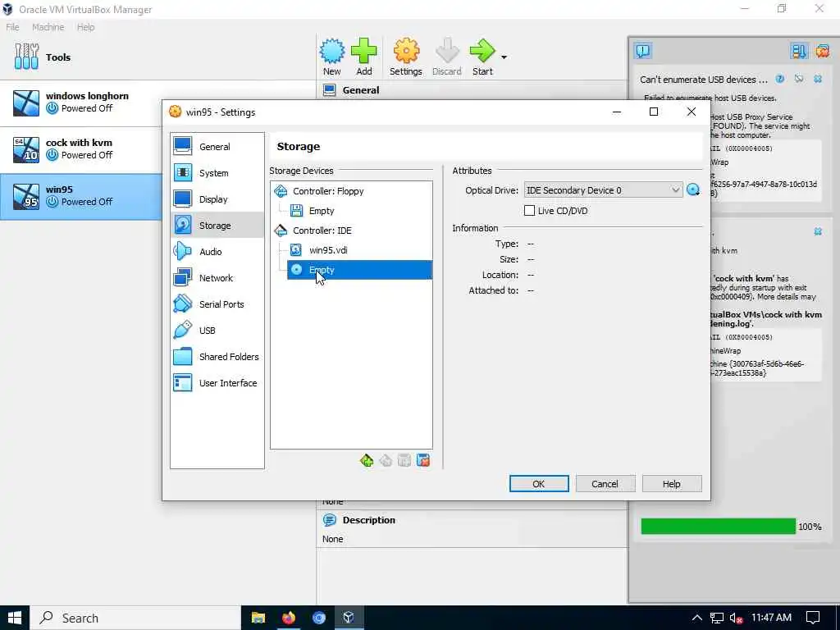This screenshot has height=630, width=840.
Task: Click the add attachment icon below storage tree
Action: (x=404, y=460)
